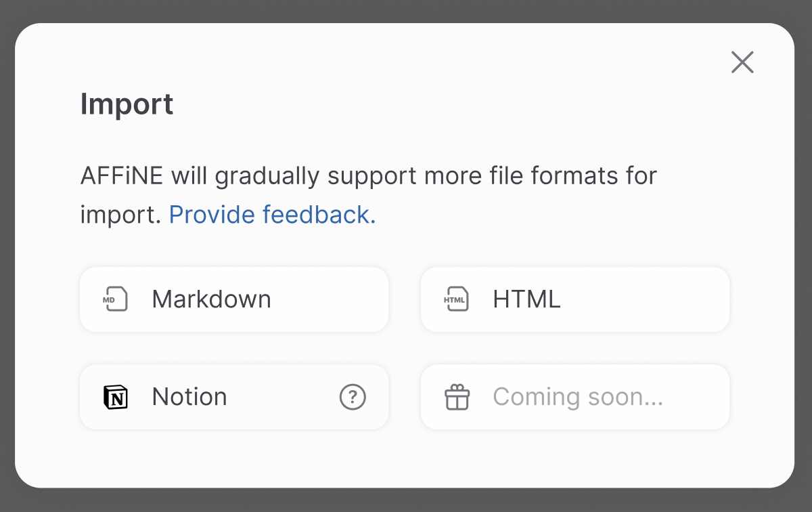Screen dimensions: 812x512
Task: Click the HTML file icon
Action: pyautogui.click(x=457, y=299)
